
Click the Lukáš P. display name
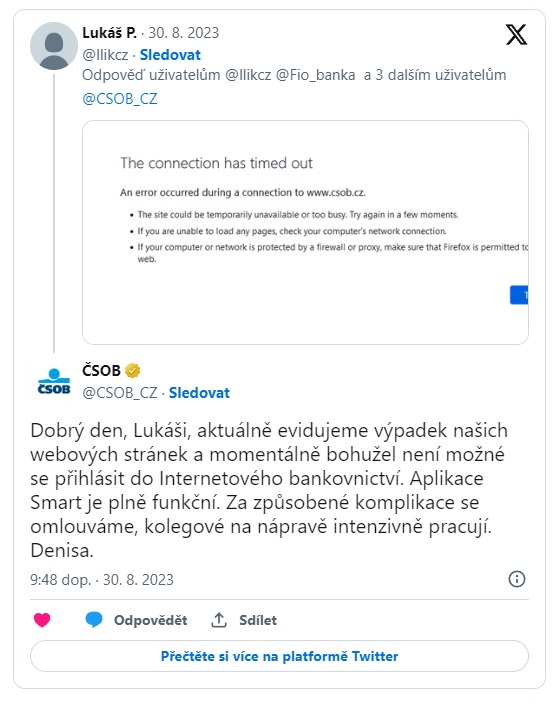[109, 33]
